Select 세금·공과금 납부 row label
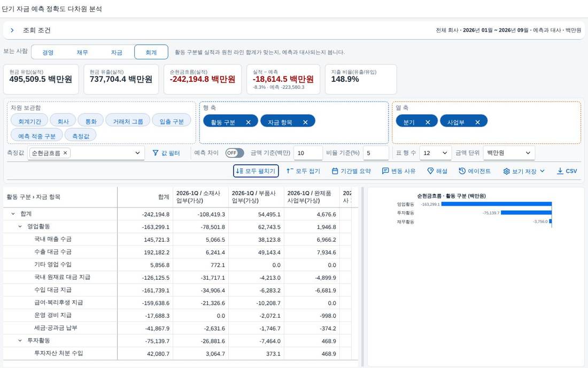 coord(56,328)
